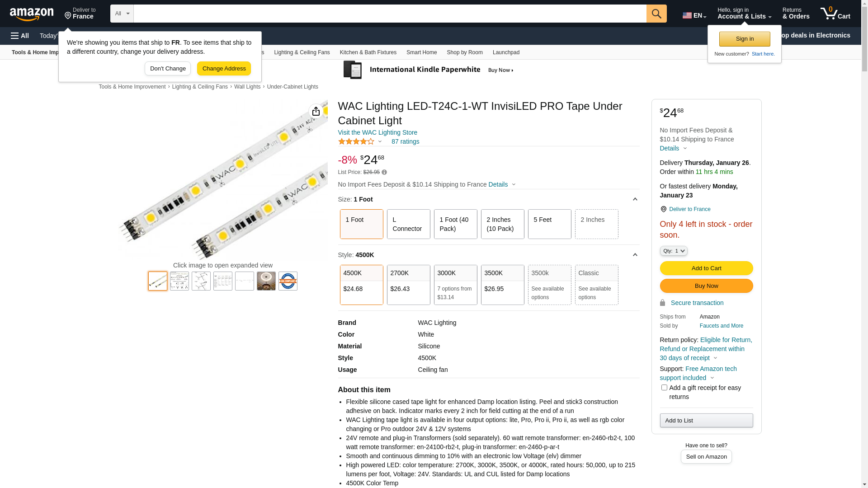
Task: Open the EN language flag selector
Action: [x=694, y=15]
